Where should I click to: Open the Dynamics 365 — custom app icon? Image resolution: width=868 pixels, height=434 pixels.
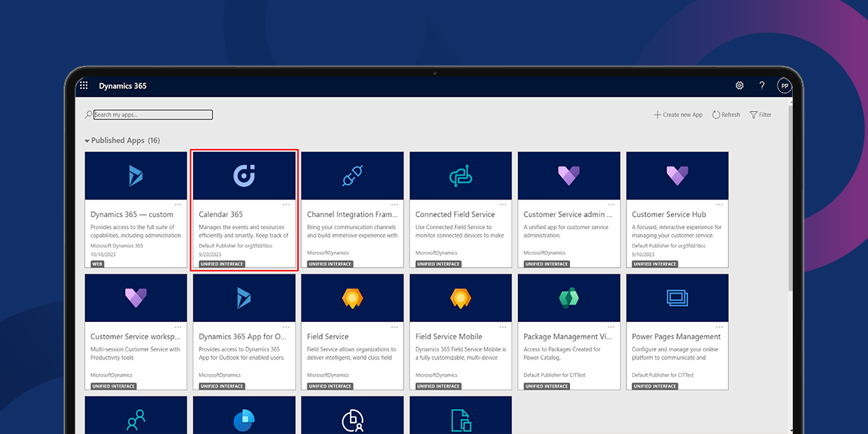point(135,176)
